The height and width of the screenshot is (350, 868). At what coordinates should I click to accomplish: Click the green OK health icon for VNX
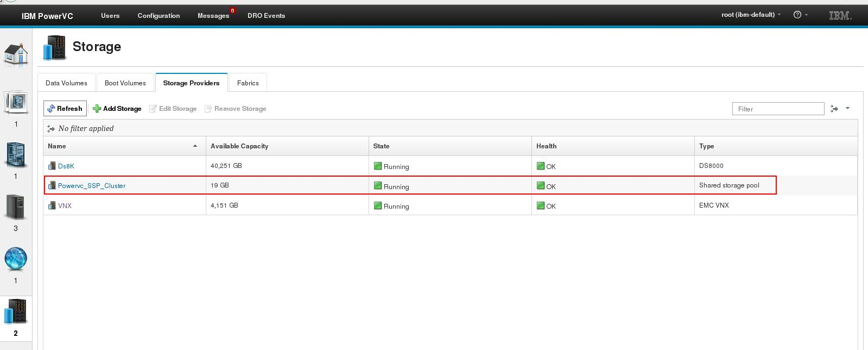coord(541,205)
